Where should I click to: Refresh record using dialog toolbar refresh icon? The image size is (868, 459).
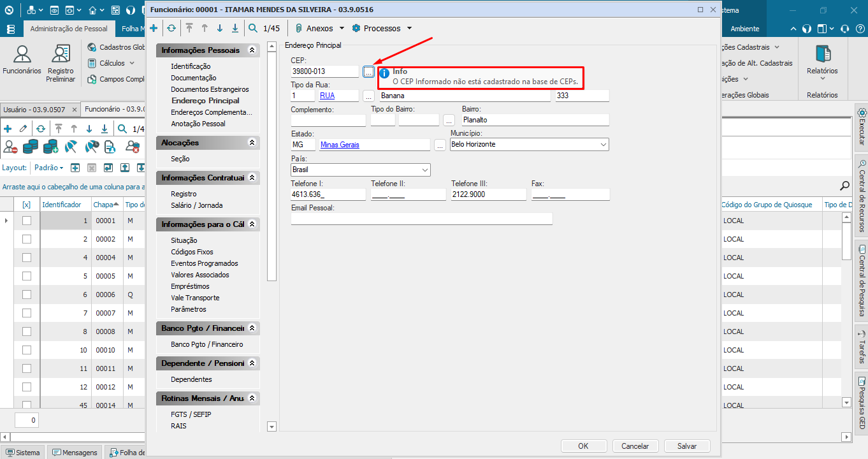171,28
